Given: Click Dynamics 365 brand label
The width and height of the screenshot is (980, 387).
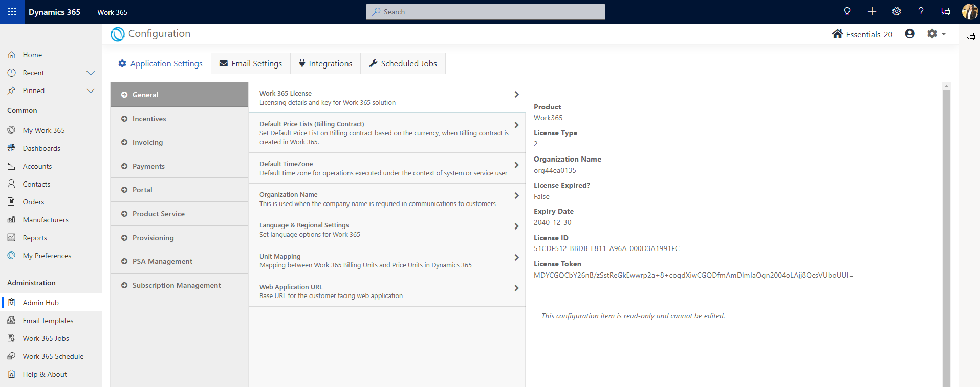Looking at the screenshot, I should tap(54, 12).
